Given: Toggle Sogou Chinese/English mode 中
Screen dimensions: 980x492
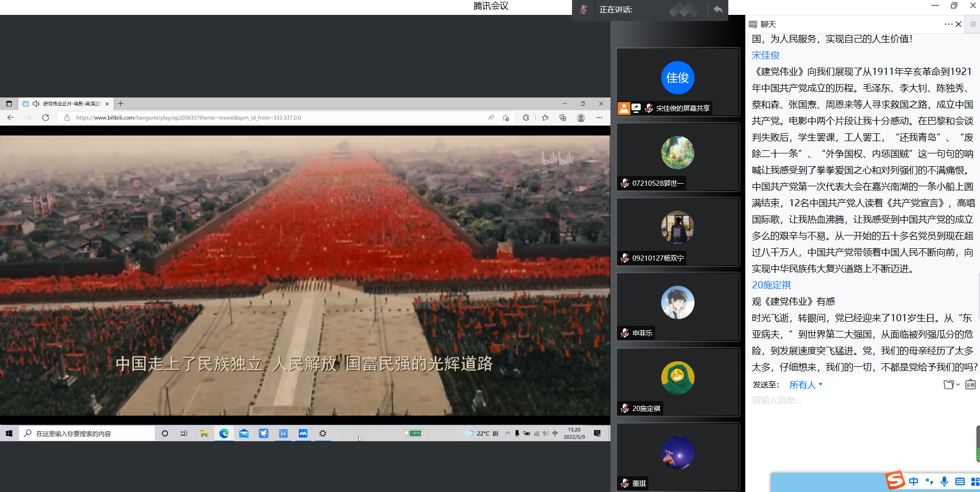Looking at the screenshot, I should [913, 481].
